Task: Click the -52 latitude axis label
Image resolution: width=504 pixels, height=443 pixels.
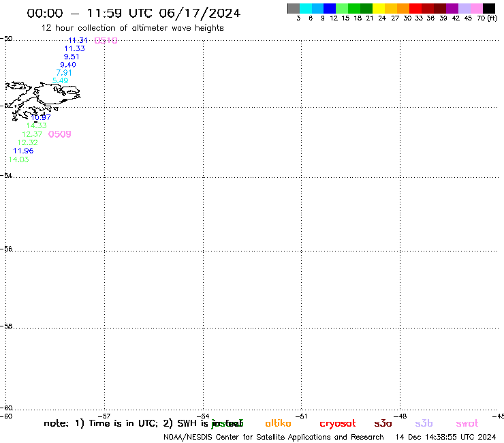Action: click(6, 106)
